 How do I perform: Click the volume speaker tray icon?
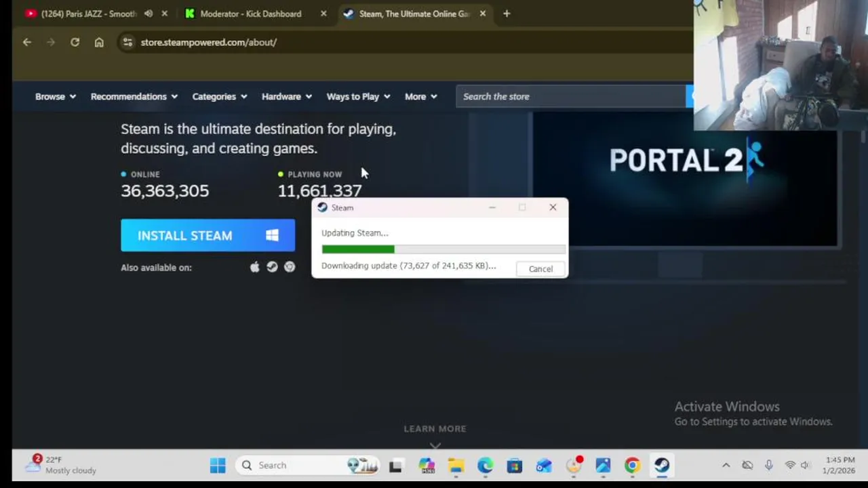(806, 465)
